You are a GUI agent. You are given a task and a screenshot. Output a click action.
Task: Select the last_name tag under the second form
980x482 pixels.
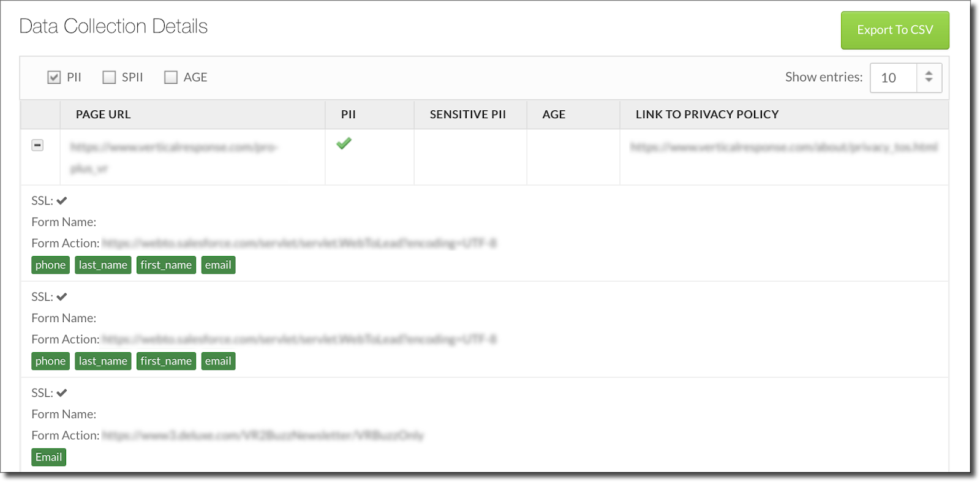(102, 361)
